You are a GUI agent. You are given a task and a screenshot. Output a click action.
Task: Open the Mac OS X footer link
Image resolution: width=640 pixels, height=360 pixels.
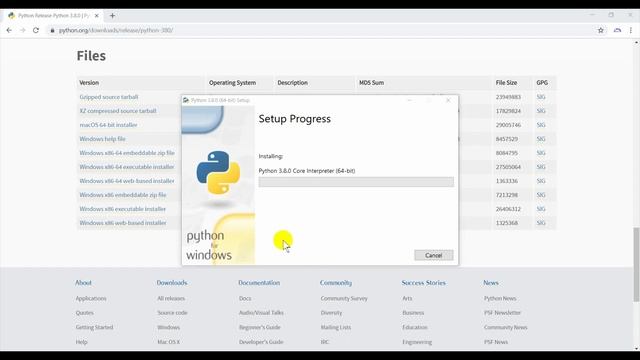coord(169,342)
